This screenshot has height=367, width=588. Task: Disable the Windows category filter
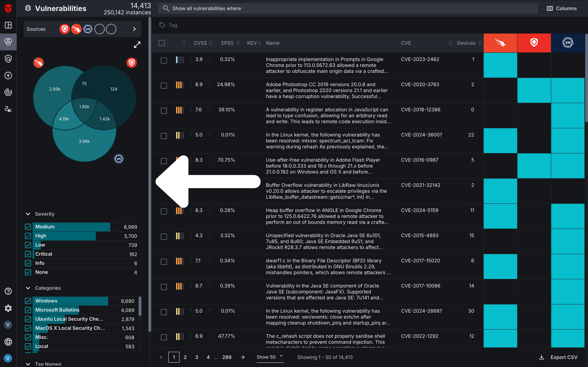28,301
